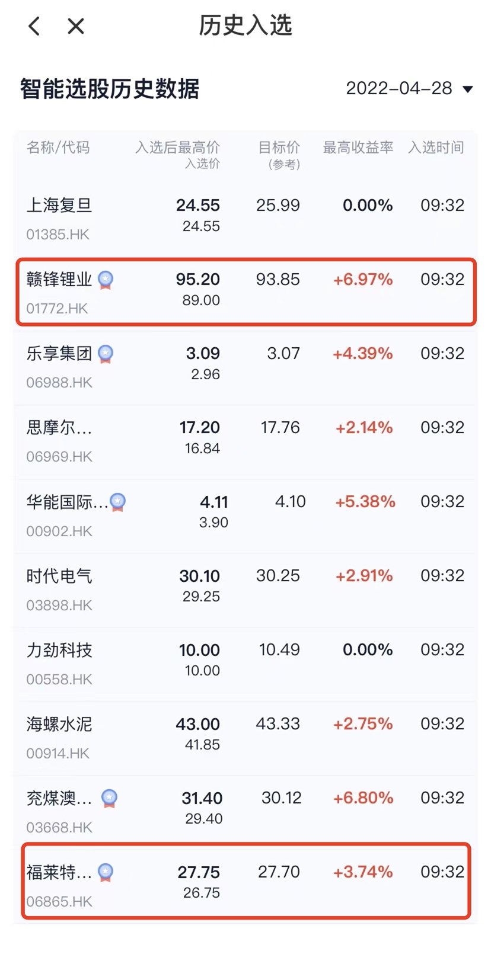This screenshot has width=491, height=980.
Task: Tap the back arrow icon
Action: pos(34,26)
